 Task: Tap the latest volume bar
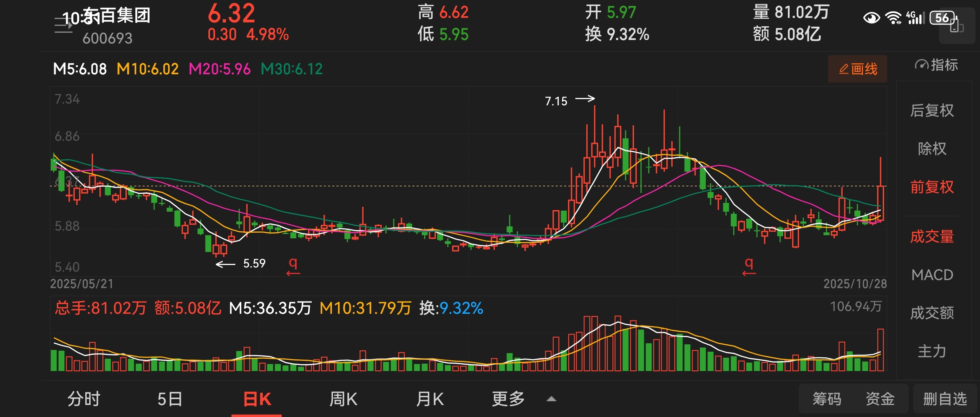point(880,350)
